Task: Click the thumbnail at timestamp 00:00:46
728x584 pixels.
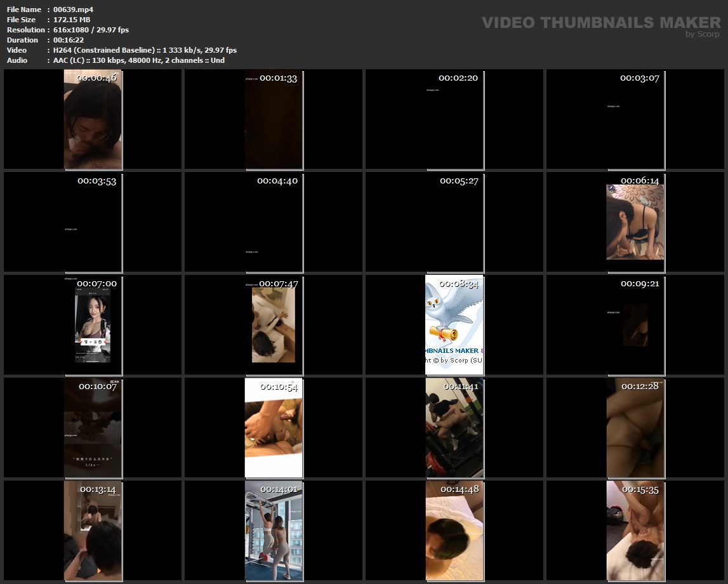Action: tap(93, 119)
